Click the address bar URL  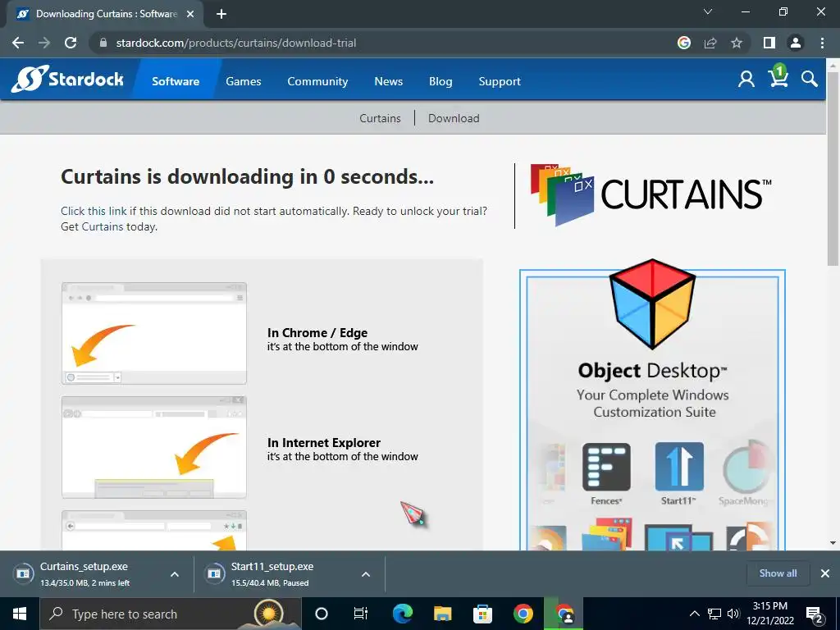pos(236,43)
